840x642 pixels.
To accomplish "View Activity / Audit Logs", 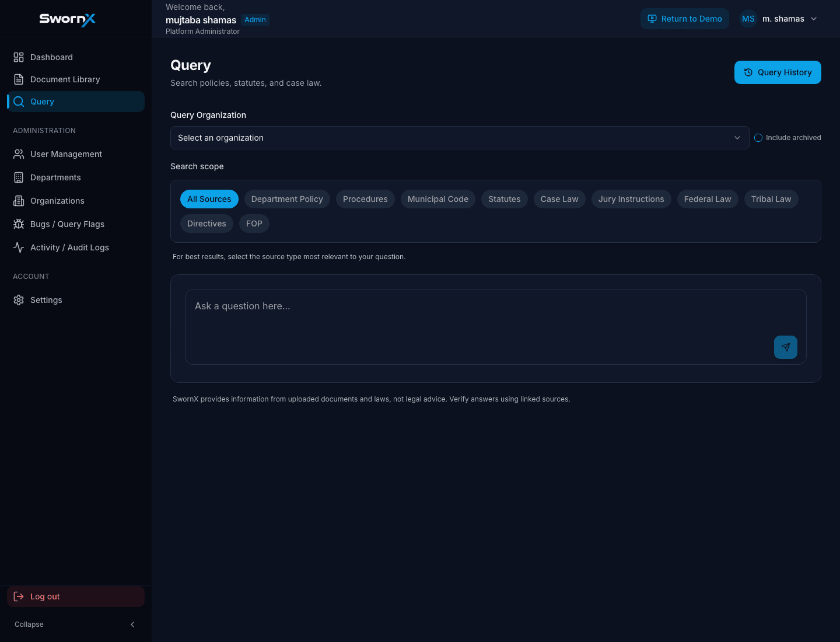I will coord(76,247).
